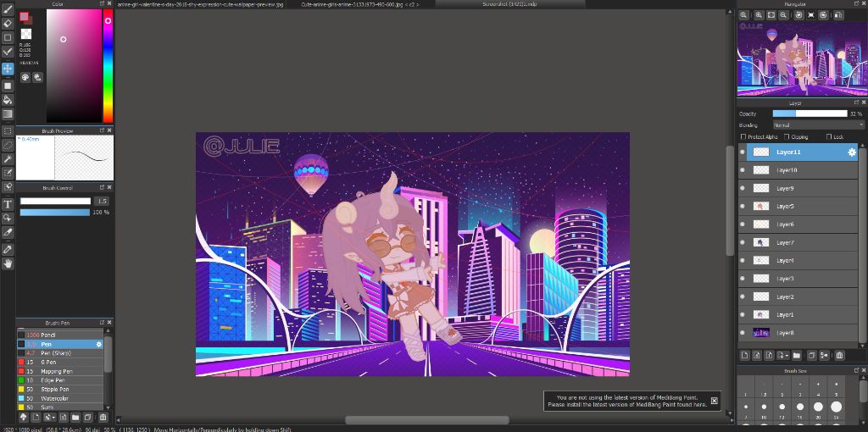Open settings gear for Layer11
This screenshot has width=868, height=432.
[x=852, y=152]
